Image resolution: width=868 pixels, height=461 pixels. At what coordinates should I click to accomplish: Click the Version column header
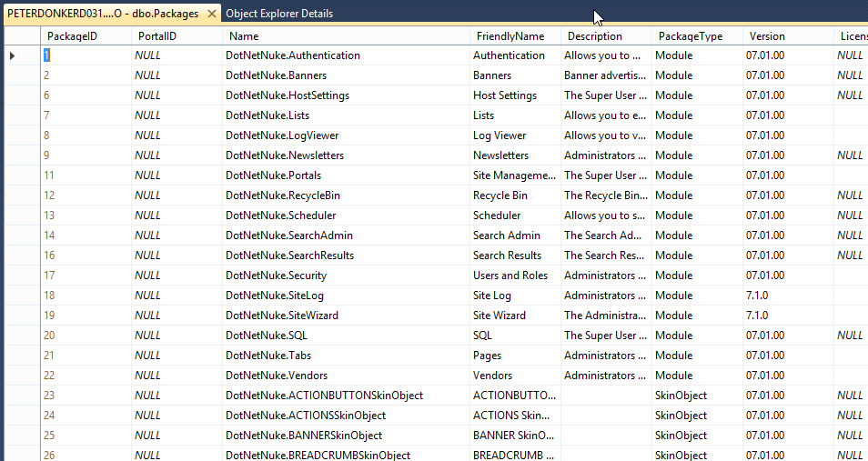click(x=788, y=36)
